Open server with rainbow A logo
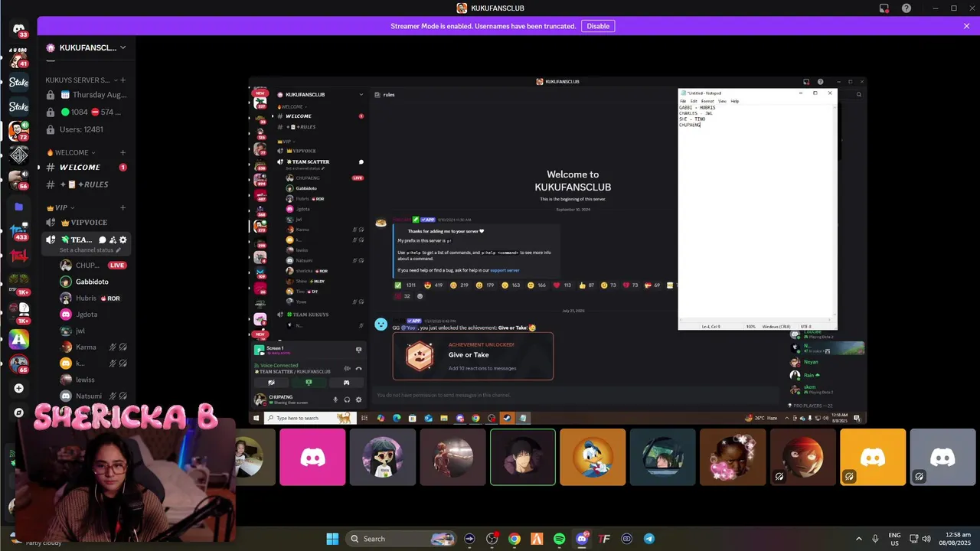980x551 pixels. click(19, 339)
